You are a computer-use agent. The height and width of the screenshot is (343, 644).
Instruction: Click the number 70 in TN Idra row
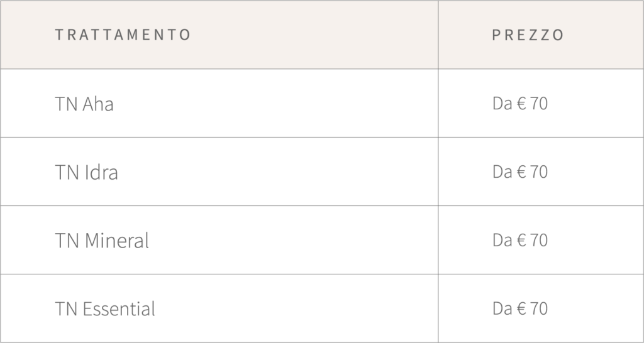click(x=539, y=172)
